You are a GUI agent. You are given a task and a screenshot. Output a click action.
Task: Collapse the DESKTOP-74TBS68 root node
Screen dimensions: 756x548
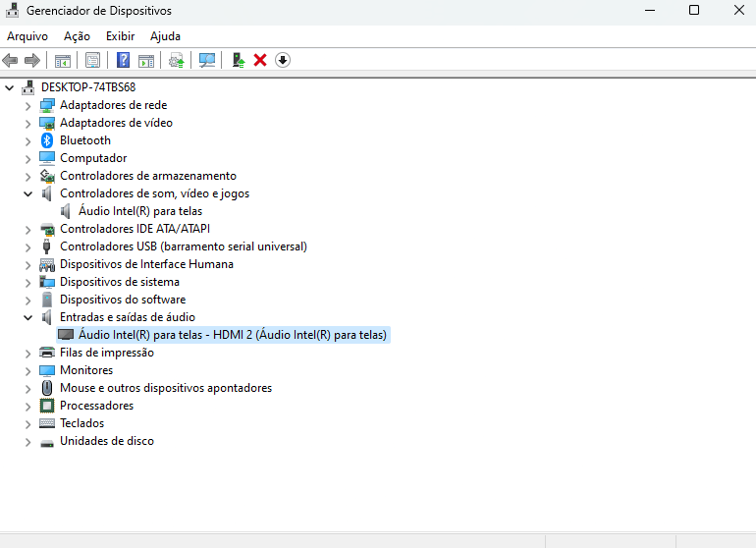pos(9,87)
